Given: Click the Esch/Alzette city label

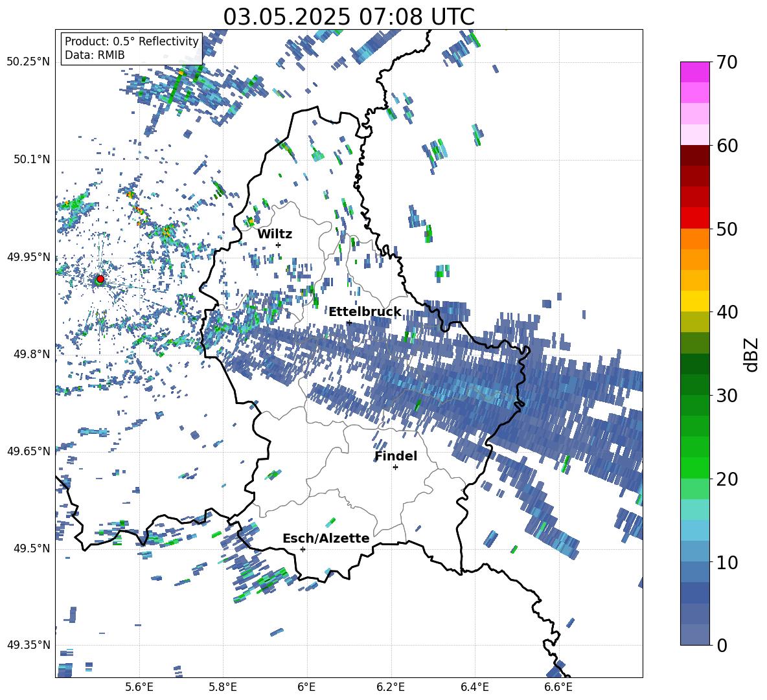Looking at the screenshot, I should point(326,538).
